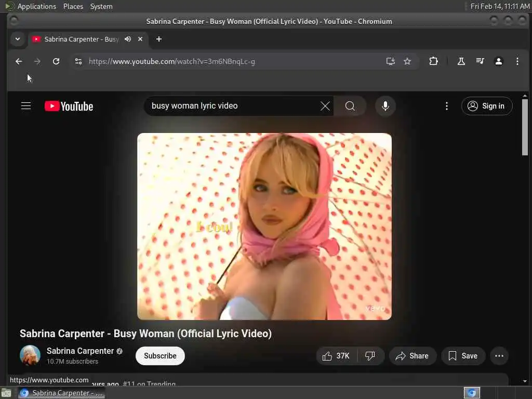The height and width of the screenshot is (399, 532).
Task: Go back to the previous page
Action: click(19, 61)
